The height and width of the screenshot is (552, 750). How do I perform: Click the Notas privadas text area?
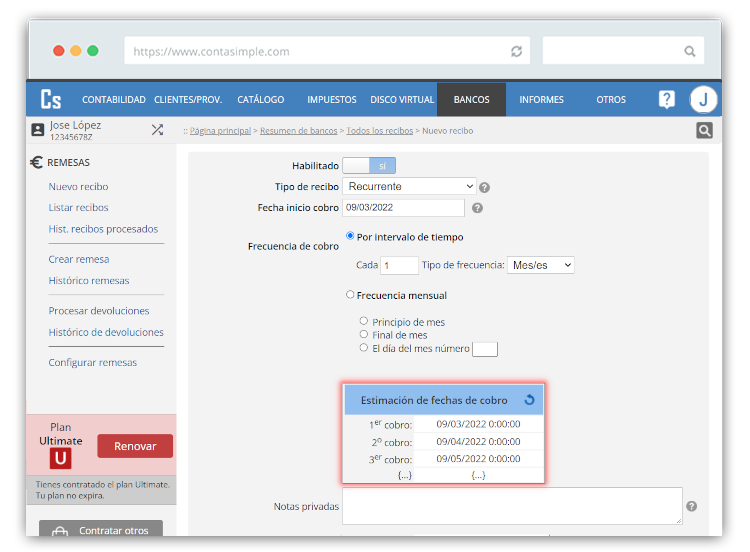tap(512, 506)
